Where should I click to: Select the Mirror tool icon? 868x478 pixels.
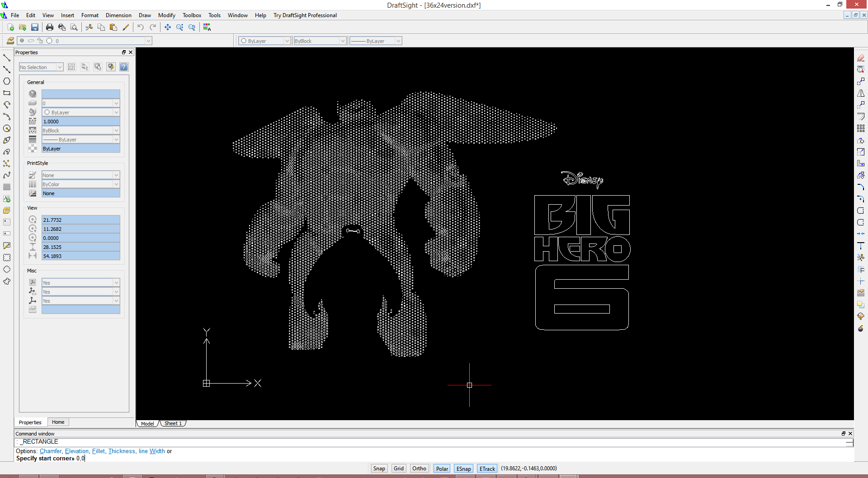[x=861, y=93]
